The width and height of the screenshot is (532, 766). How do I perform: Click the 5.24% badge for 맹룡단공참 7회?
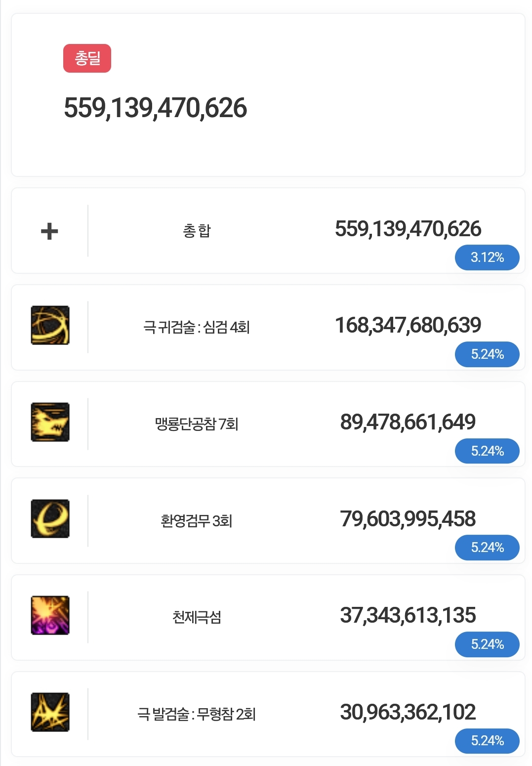487,451
